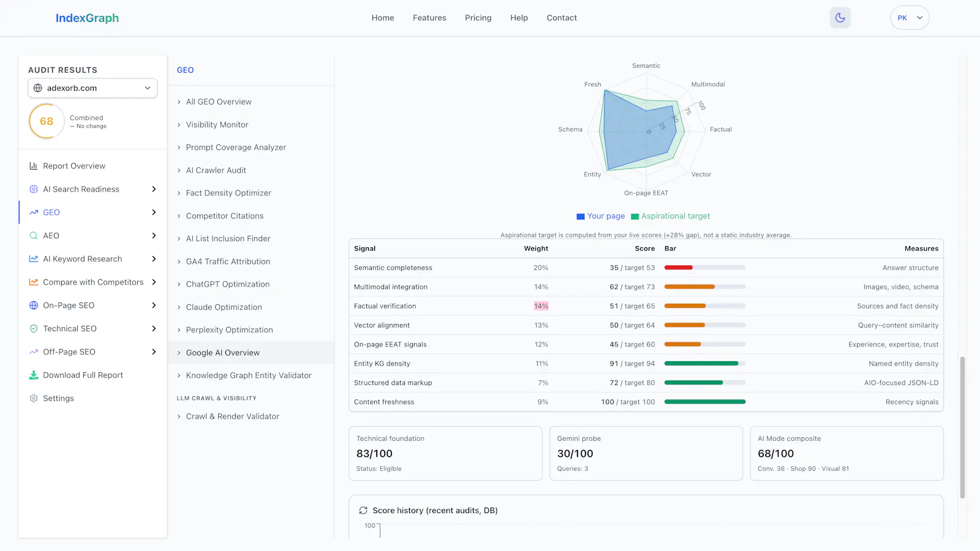Expand the GEO sidebar chevron
This screenshot has width=980, height=551.
(x=154, y=212)
